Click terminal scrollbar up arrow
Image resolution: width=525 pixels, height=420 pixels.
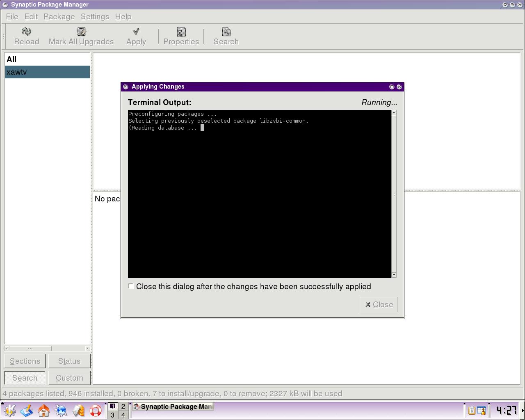point(394,112)
